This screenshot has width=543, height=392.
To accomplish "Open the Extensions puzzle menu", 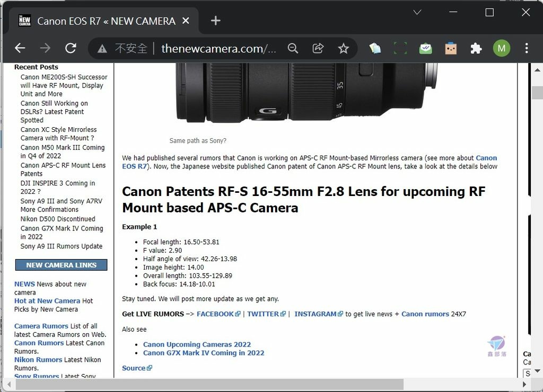I will click(x=476, y=48).
